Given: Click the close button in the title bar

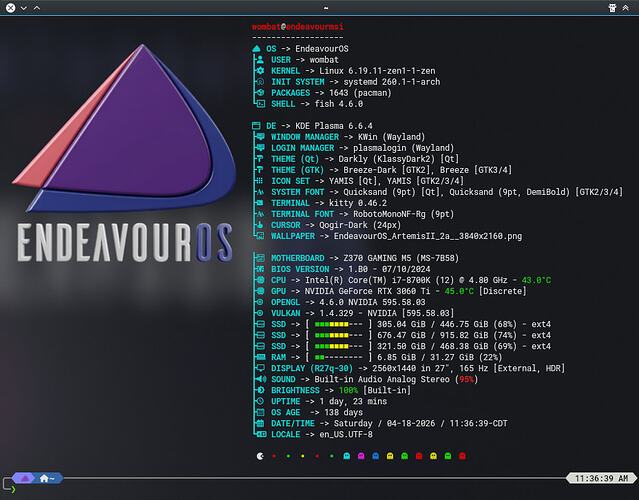Looking at the screenshot, I should click(x=11, y=8).
